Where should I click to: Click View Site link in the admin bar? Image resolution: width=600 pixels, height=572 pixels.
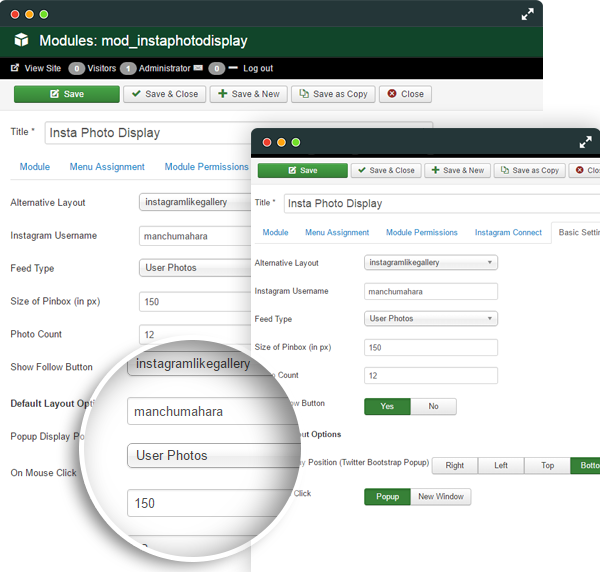coord(42,68)
